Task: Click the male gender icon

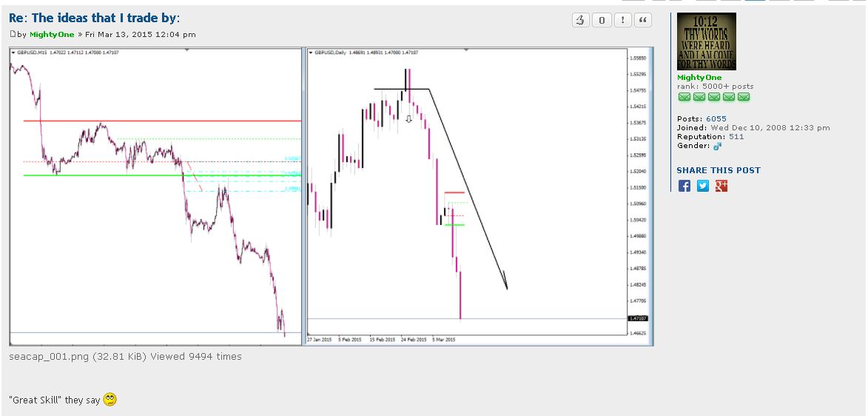Action: click(x=718, y=147)
